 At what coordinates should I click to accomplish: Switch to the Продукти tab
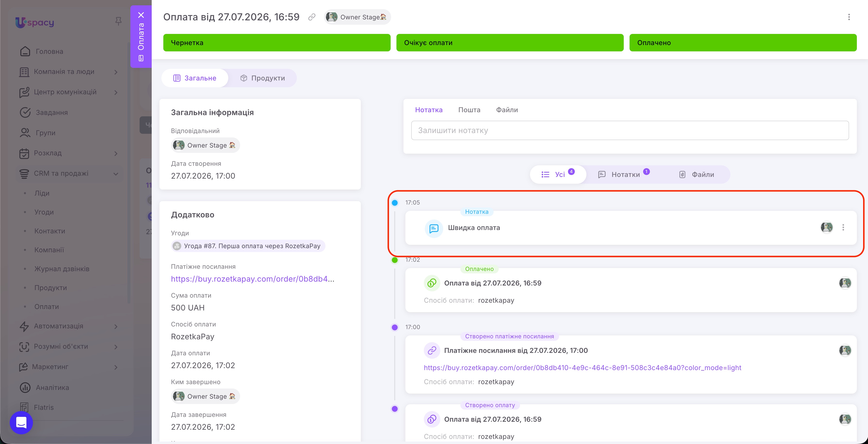[262, 78]
